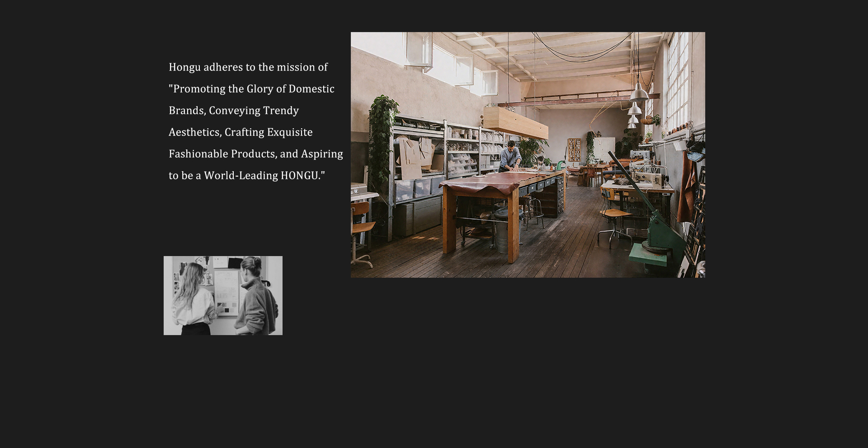Click the red leather hide on the table
The width and height of the screenshot is (868, 448).
[x=481, y=183]
